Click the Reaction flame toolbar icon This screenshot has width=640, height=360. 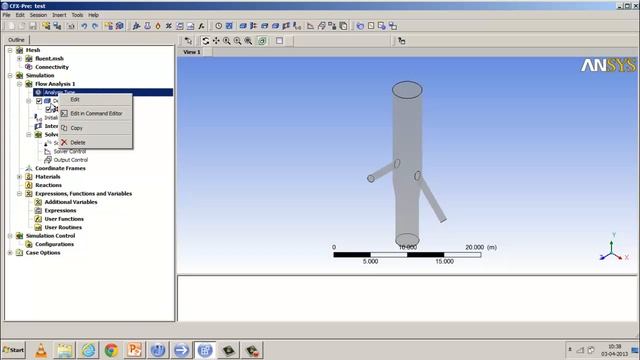[158, 26]
